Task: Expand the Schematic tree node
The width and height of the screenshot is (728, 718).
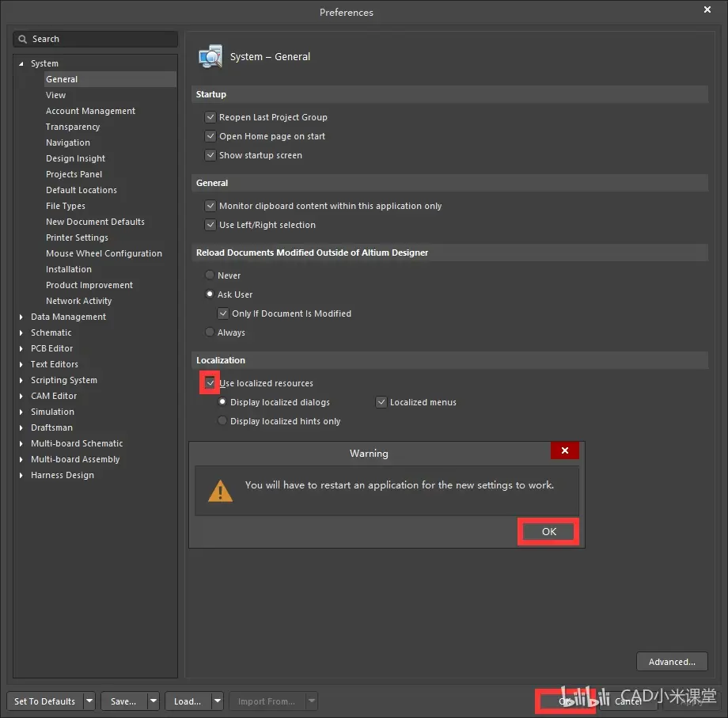Action: (x=21, y=332)
